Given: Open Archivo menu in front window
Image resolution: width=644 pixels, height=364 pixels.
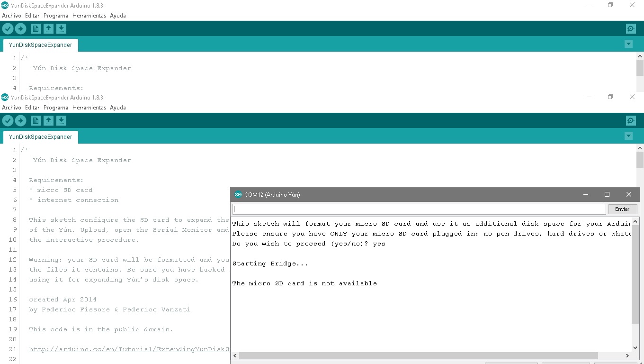Looking at the screenshot, I should [x=11, y=108].
